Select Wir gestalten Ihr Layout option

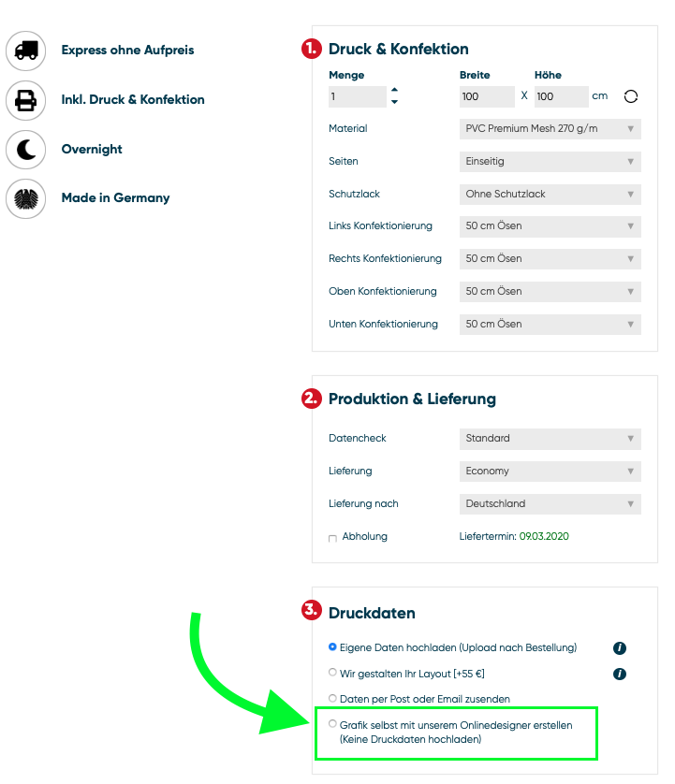coord(332,673)
